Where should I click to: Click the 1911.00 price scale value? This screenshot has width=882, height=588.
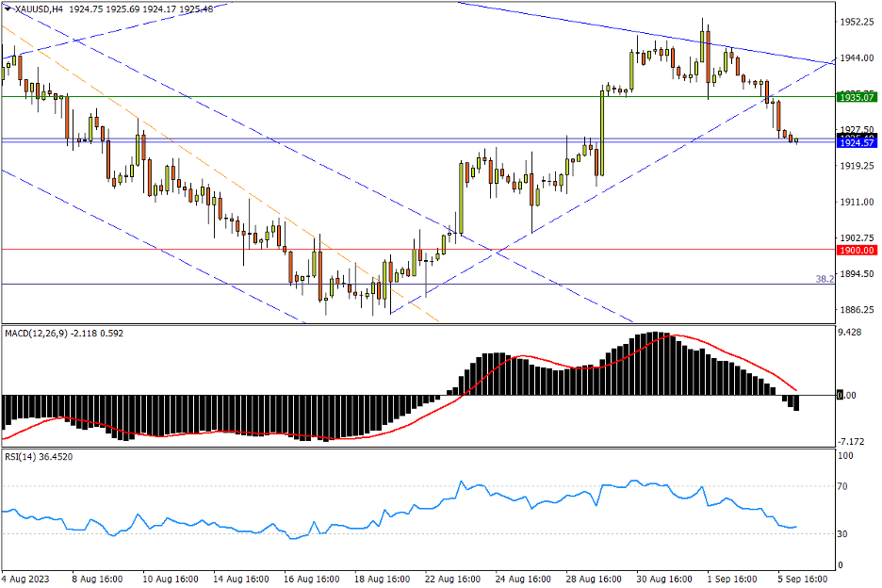(856, 202)
